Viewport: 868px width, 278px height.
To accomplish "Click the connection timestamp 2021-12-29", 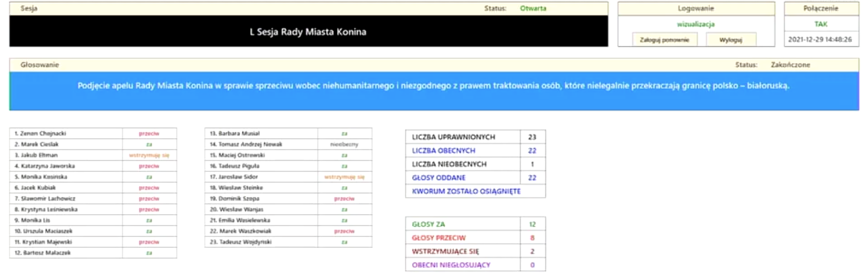I will [820, 40].
